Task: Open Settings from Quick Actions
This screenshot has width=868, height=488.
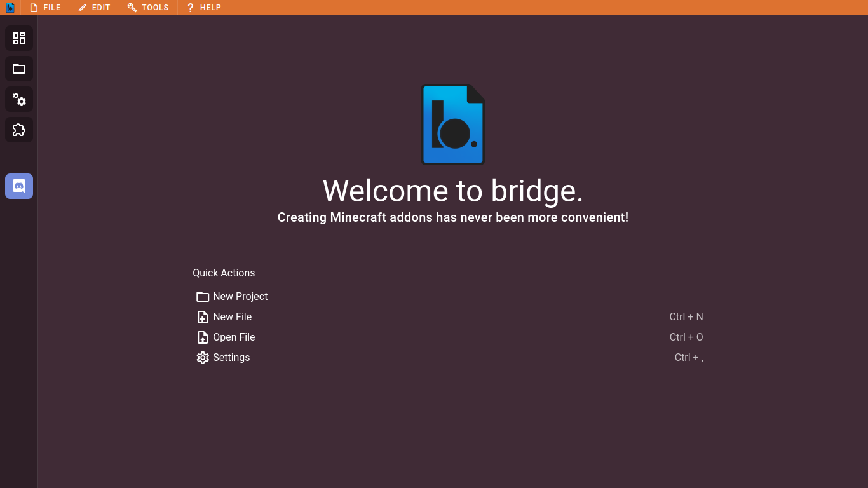Action: pos(449,358)
